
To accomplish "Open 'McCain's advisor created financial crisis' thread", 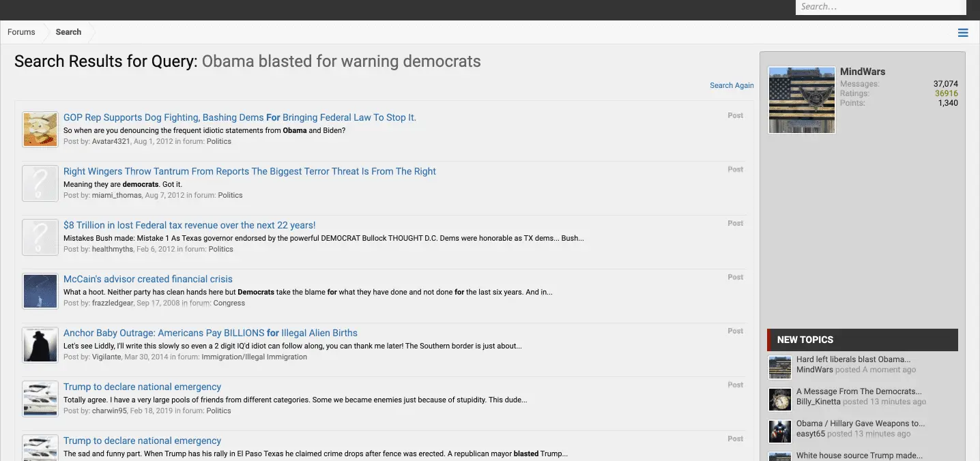I will (148, 279).
